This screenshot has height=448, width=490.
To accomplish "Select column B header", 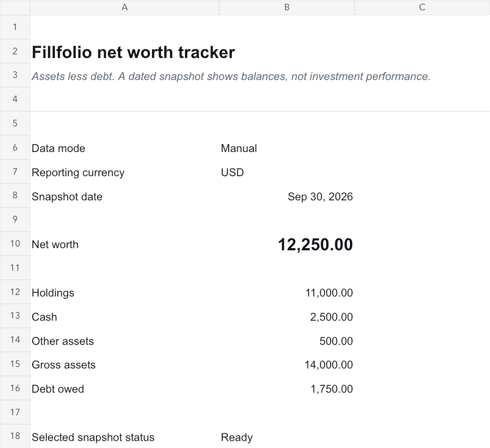I will coord(287,7).
